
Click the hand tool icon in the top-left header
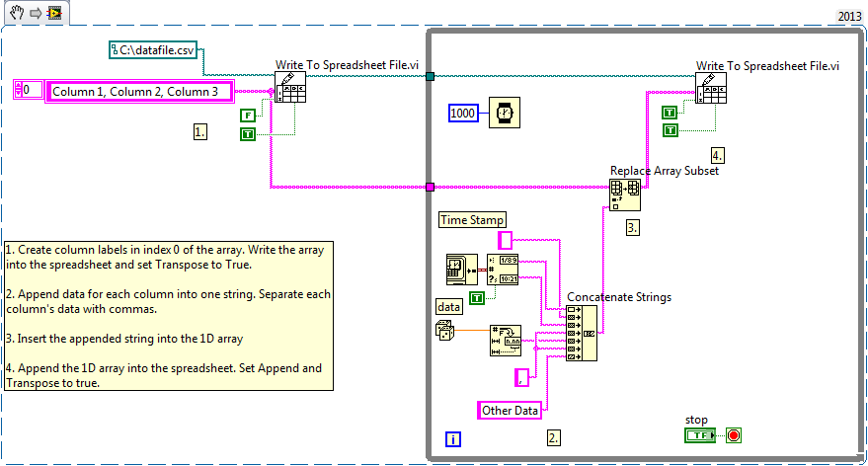coord(16,11)
